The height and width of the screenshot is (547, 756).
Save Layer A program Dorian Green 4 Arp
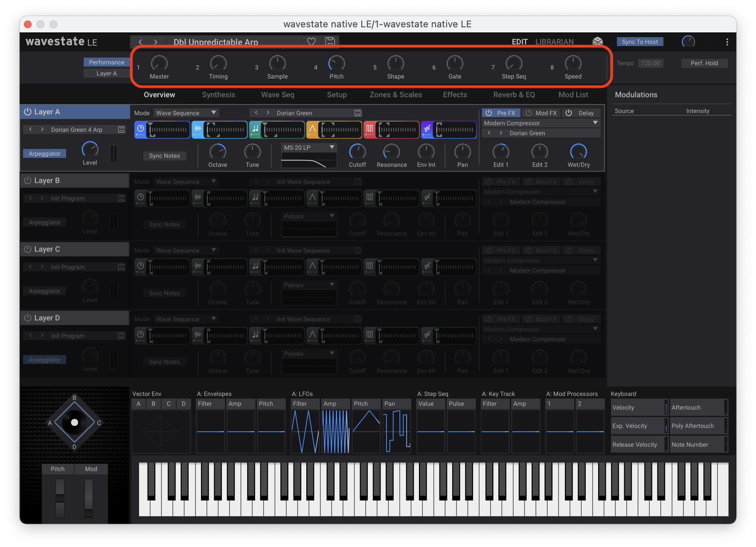122,130
